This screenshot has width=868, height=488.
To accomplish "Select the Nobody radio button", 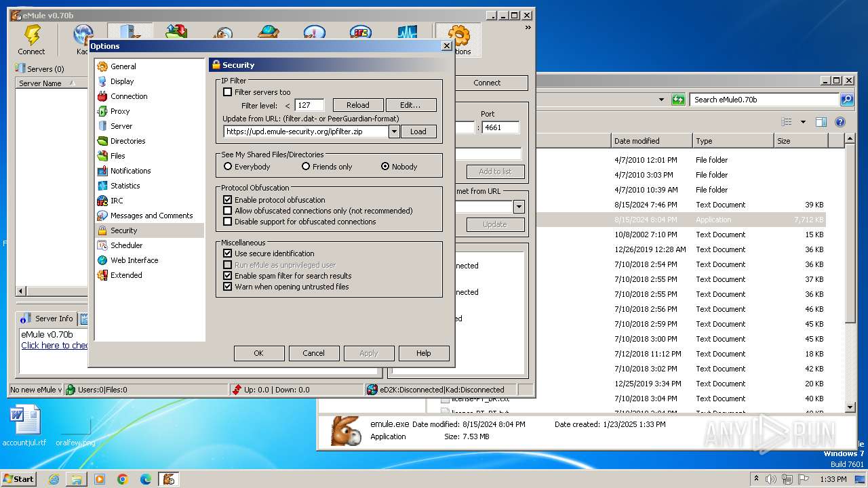I will click(385, 166).
